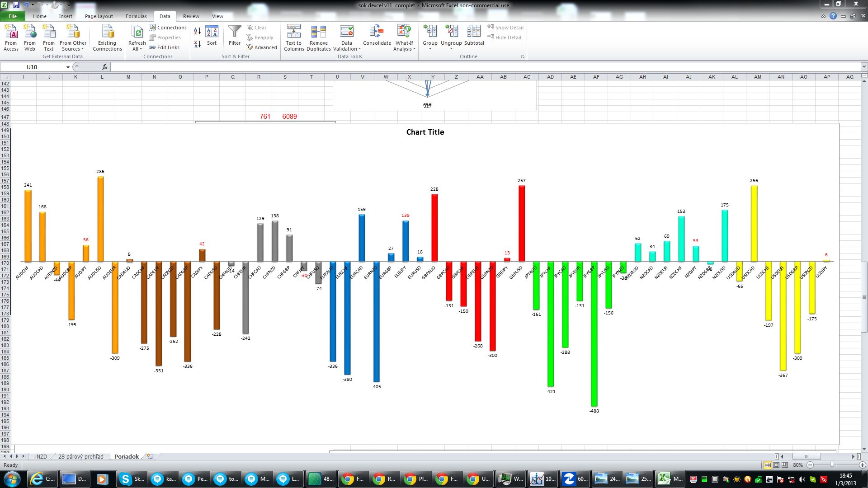Viewport: 868px width, 488px height.
Task: Switch to Review ribbon tab
Action: tap(191, 16)
